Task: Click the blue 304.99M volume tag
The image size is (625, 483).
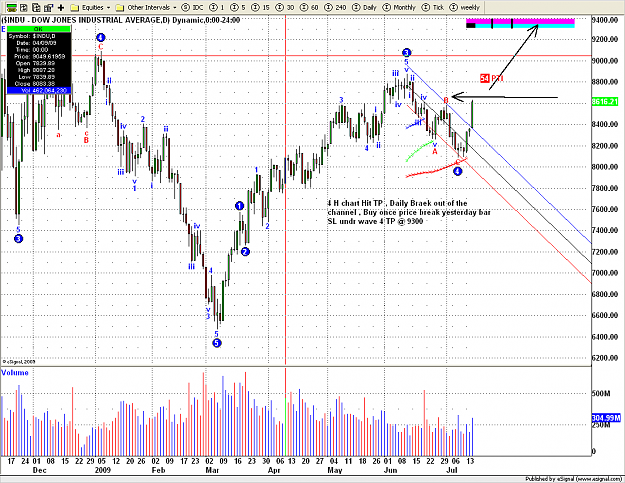Action: pos(606,418)
